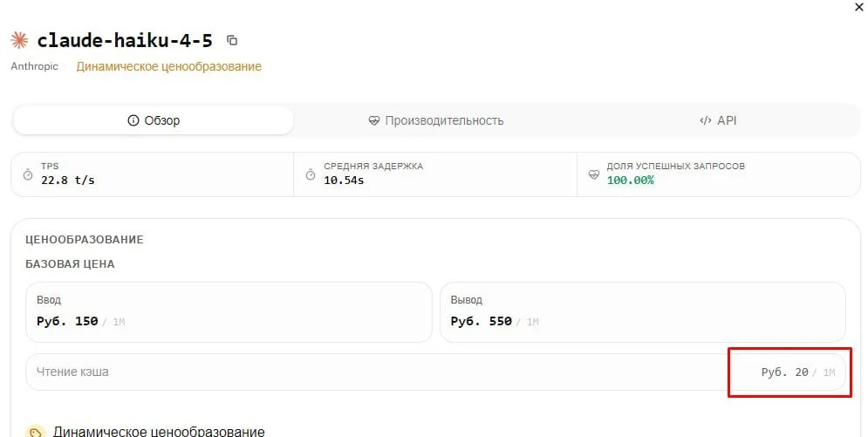Click the claude-haiku-4-5 title text

click(125, 40)
